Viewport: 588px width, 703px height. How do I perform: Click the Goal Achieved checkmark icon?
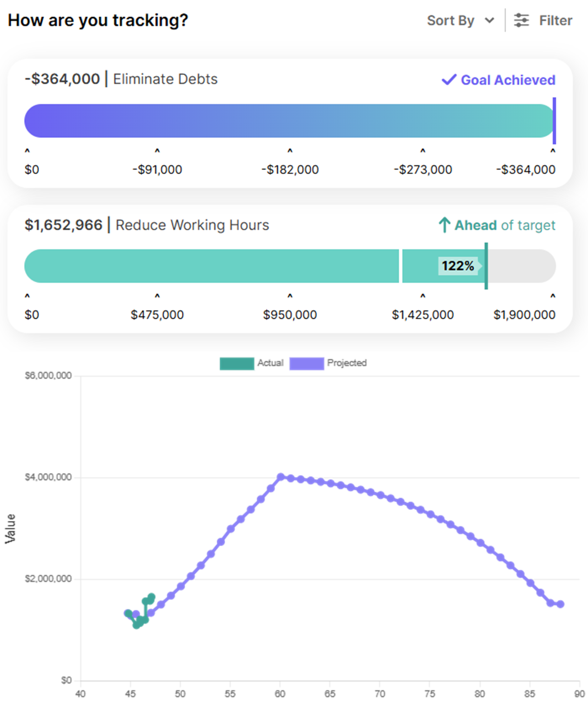449,80
